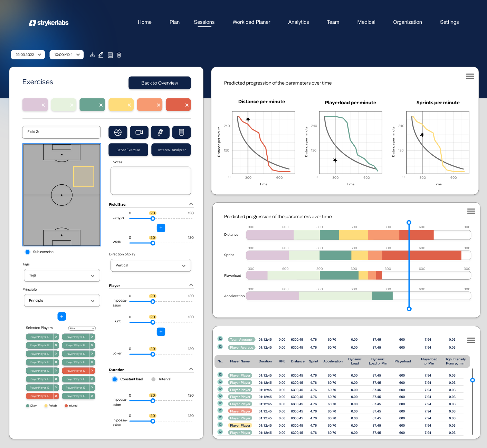Image resolution: width=487 pixels, height=448 pixels.
Task: Open the 10:00 MD-1 session dropdown
Action: coord(67,55)
